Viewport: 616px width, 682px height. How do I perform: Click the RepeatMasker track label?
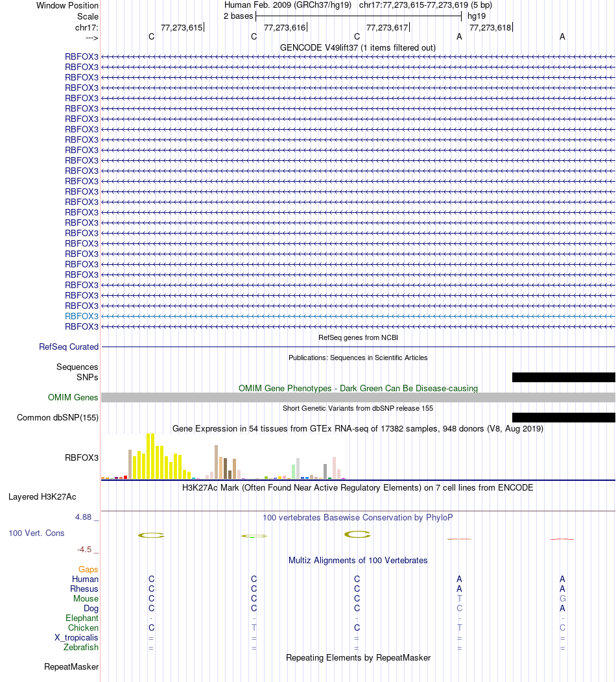71,667
